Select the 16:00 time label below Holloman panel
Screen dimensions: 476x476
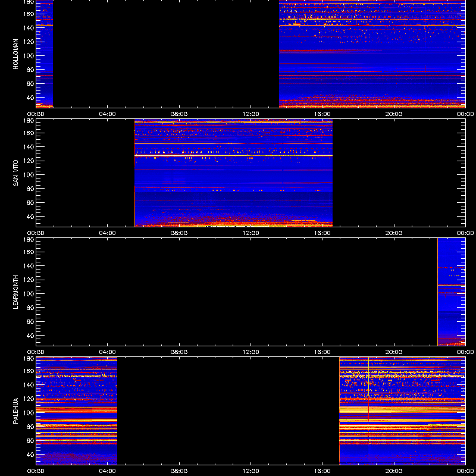(x=322, y=114)
